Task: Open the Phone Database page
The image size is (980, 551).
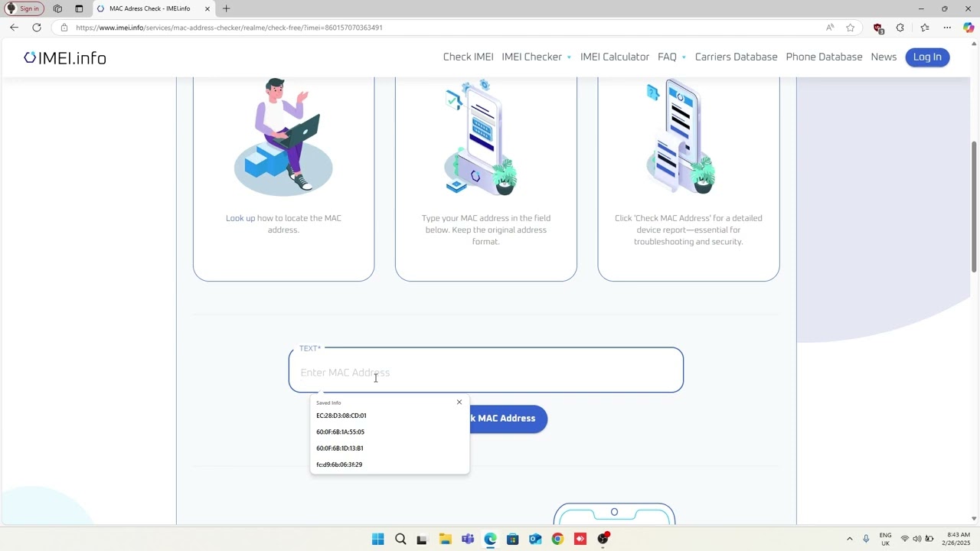Action: click(824, 57)
